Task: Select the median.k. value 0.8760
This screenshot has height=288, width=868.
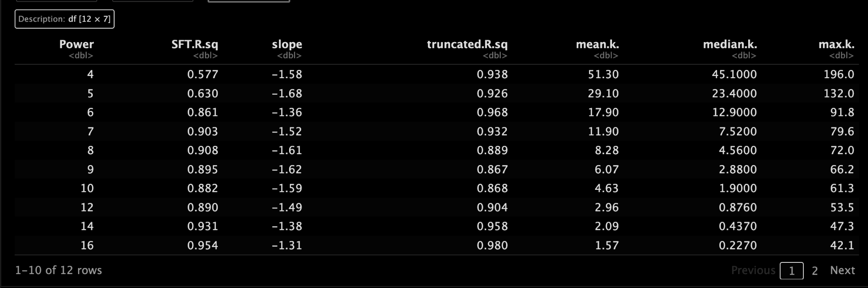Action: point(738,207)
